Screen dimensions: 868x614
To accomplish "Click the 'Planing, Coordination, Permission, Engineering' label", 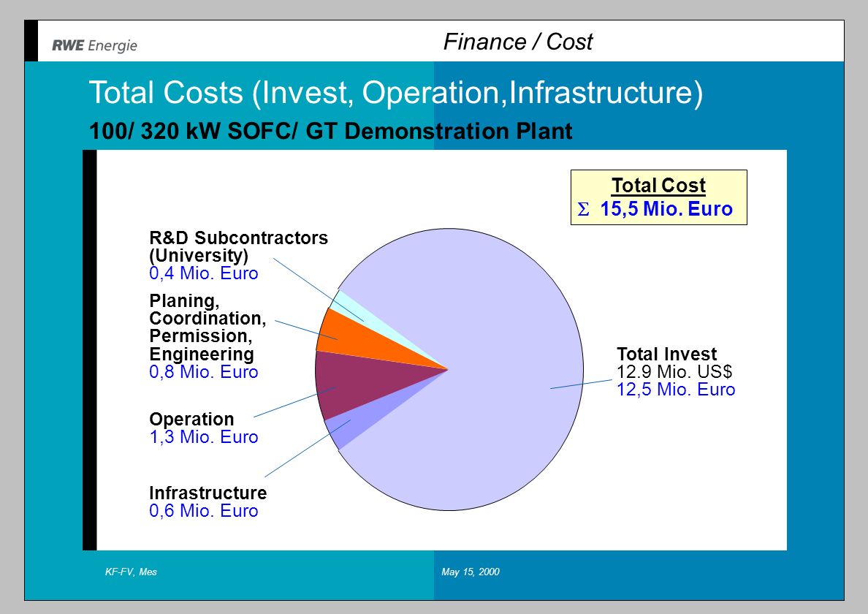I will (208, 327).
